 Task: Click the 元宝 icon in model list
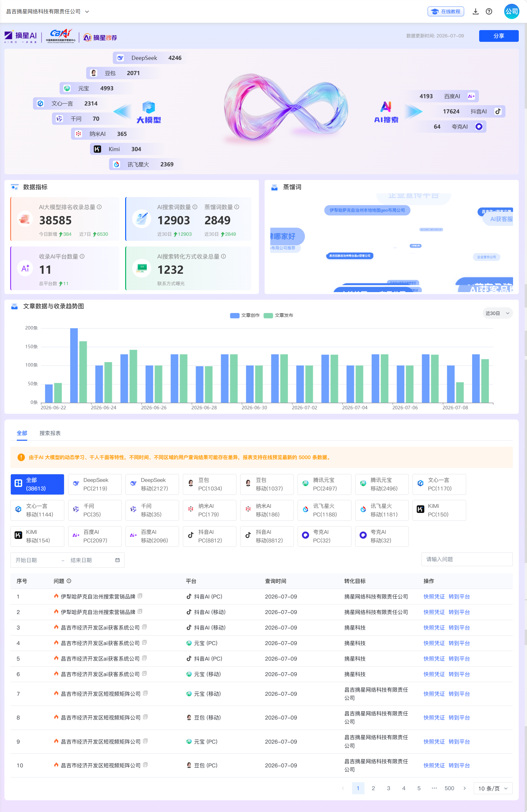coord(67,88)
